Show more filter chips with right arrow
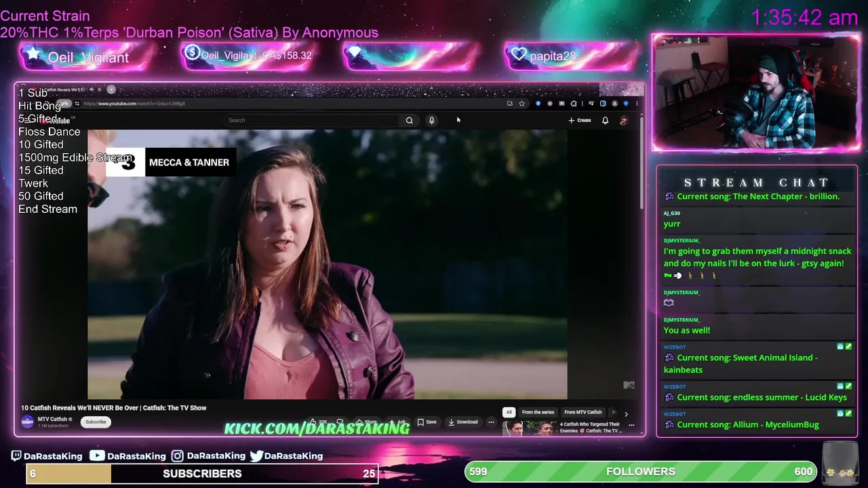Image resolution: width=868 pixels, height=488 pixels. point(626,413)
